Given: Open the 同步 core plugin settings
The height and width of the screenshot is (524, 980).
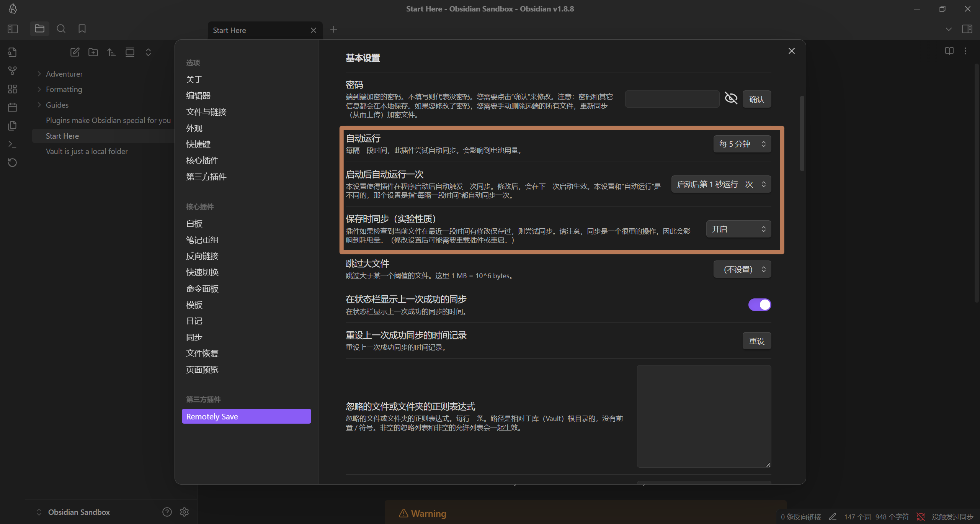Looking at the screenshot, I should (194, 337).
